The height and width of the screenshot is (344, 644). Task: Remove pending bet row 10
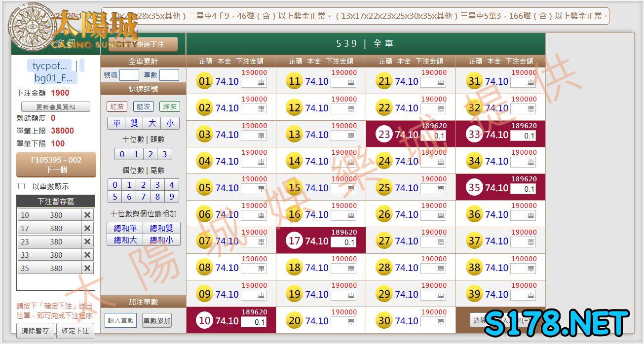point(87,215)
